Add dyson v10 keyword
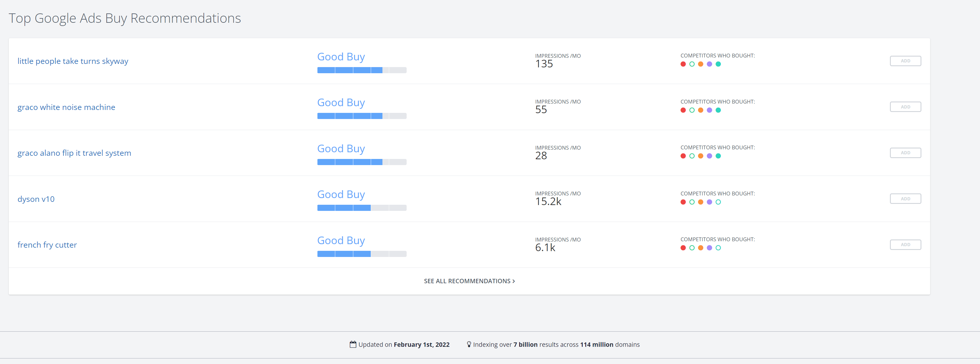The height and width of the screenshot is (364, 980). point(905,199)
